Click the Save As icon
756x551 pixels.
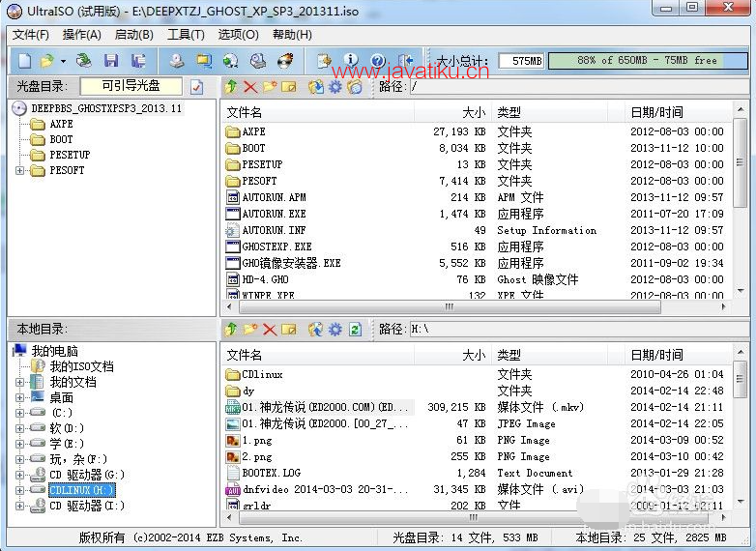138,61
